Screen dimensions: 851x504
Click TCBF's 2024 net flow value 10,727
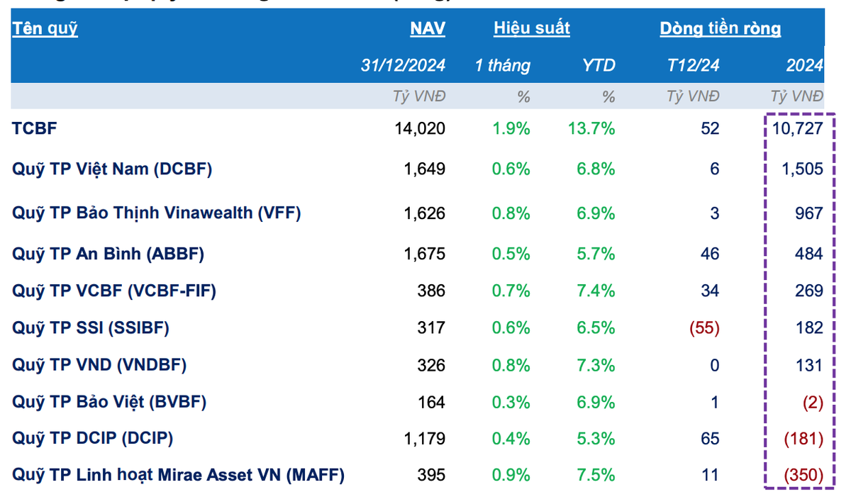(799, 128)
